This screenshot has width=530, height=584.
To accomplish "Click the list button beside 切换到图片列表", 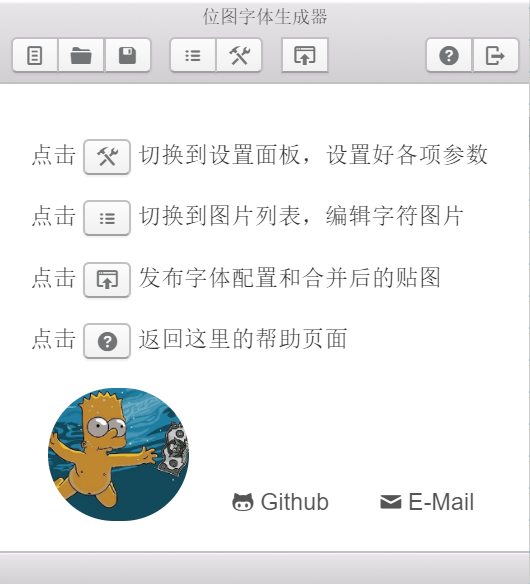I will click(107, 218).
